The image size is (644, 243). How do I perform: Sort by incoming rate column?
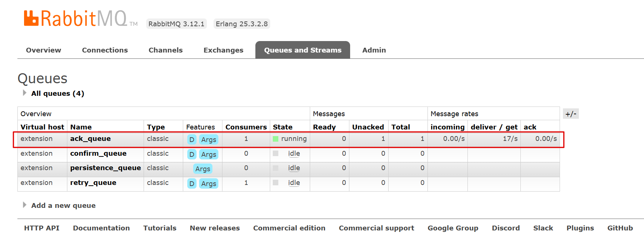click(447, 127)
